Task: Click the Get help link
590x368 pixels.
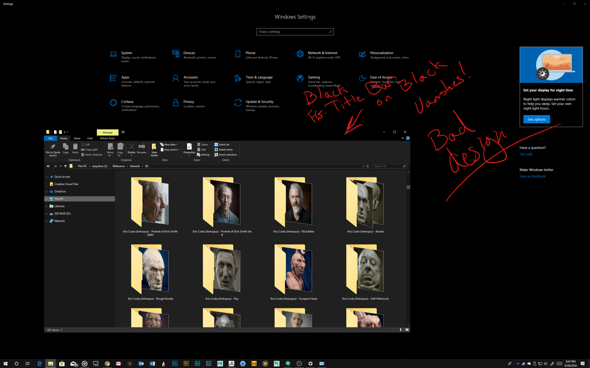Action: point(526,154)
